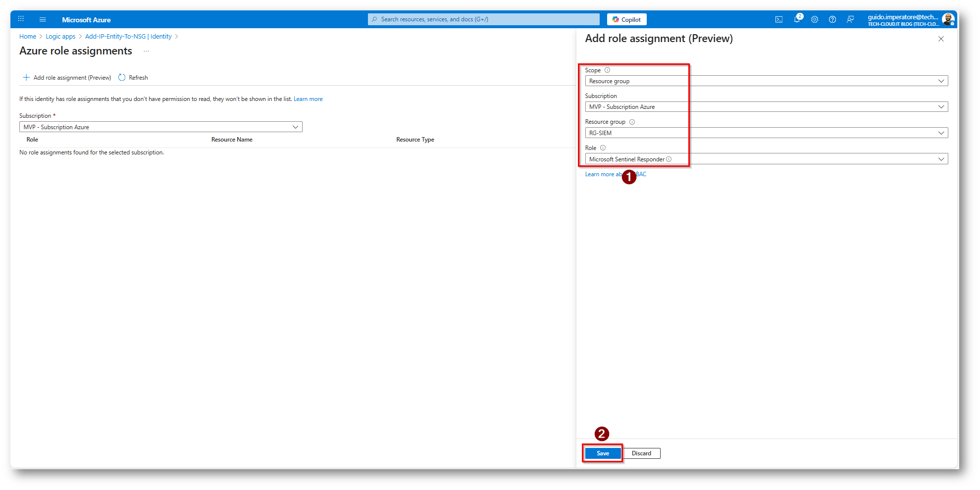The height and width of the screenshot is (490, 980).
Task: Open the hamburger portal menu
Action: 43,19
